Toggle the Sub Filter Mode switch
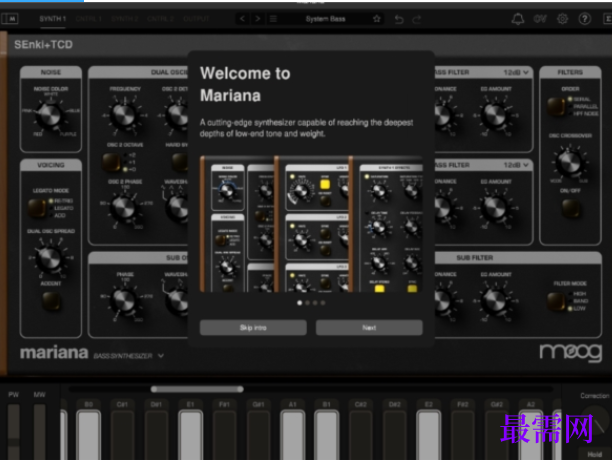The image size is (612, 460). click(x=556, y=301)
